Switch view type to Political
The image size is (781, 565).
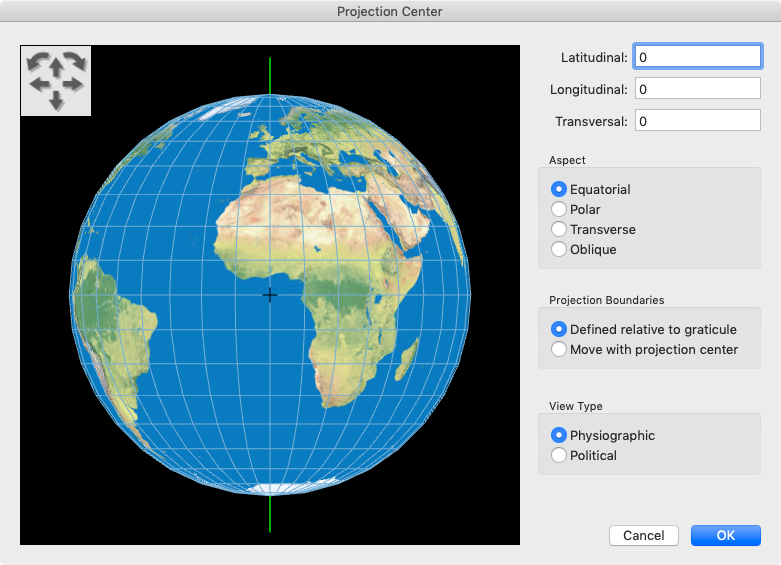click(559, 455)
